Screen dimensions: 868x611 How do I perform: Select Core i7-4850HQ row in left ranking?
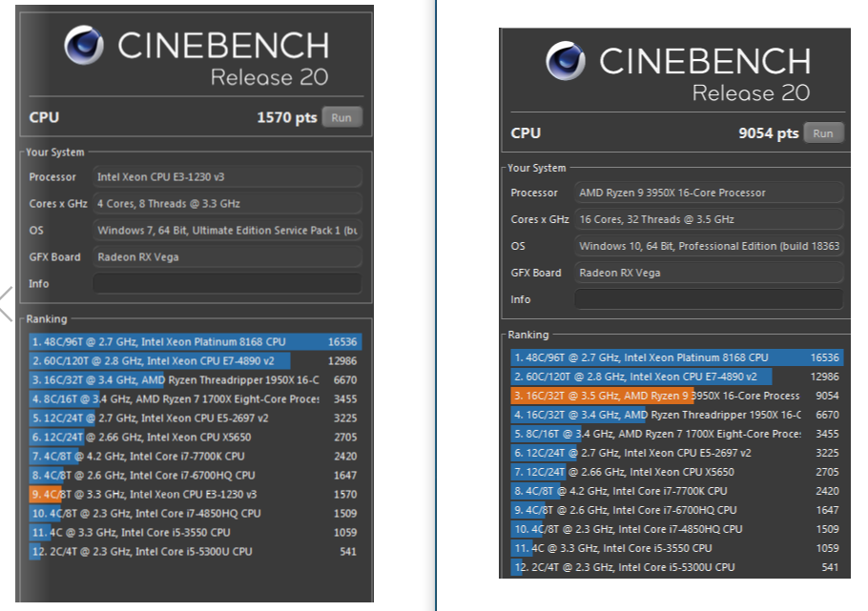pyautogui.click(x=196, y=513)
